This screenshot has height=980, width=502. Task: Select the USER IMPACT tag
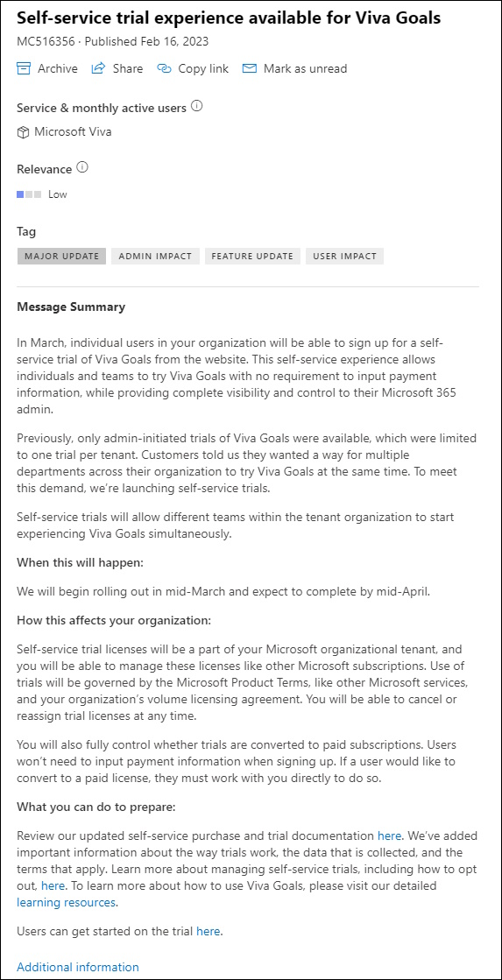pyautogui.click(x=344, y=257)
